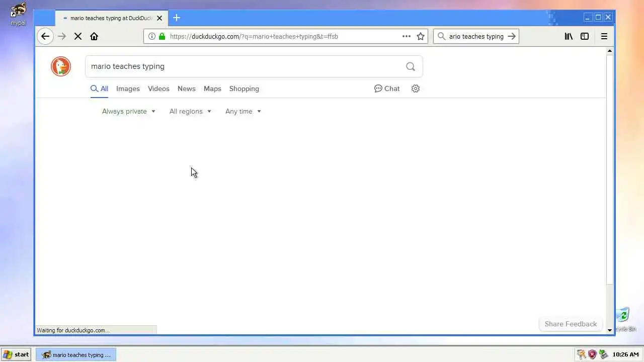Click the leftmost system tray icon
Viewport: 644px width, 362px height.
click(x=581, y=354)
